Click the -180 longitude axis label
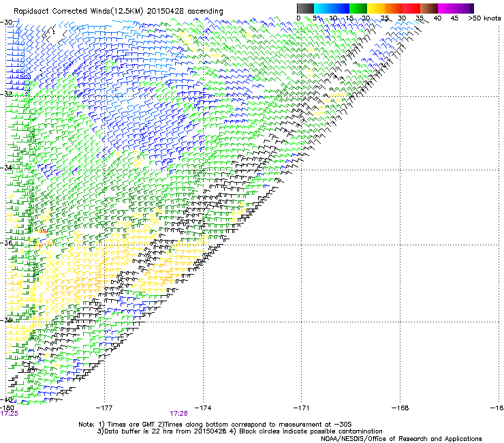504x443 pixels. [7, 408]
